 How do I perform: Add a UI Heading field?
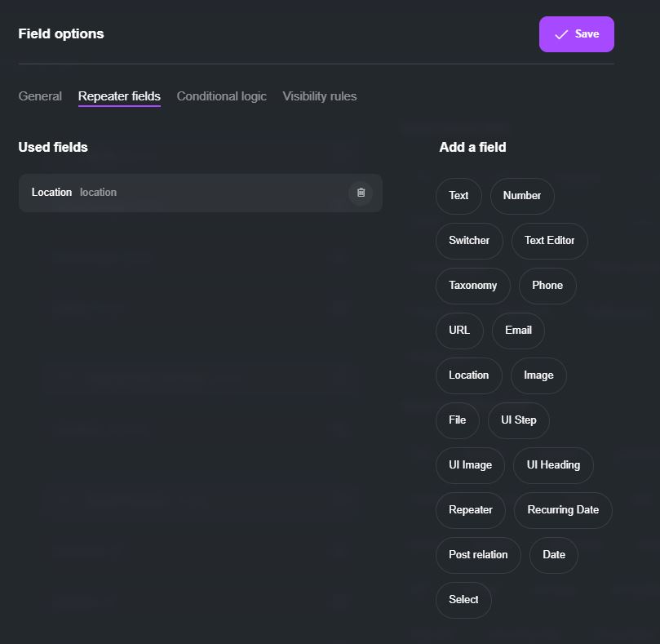tap(553, 465)
